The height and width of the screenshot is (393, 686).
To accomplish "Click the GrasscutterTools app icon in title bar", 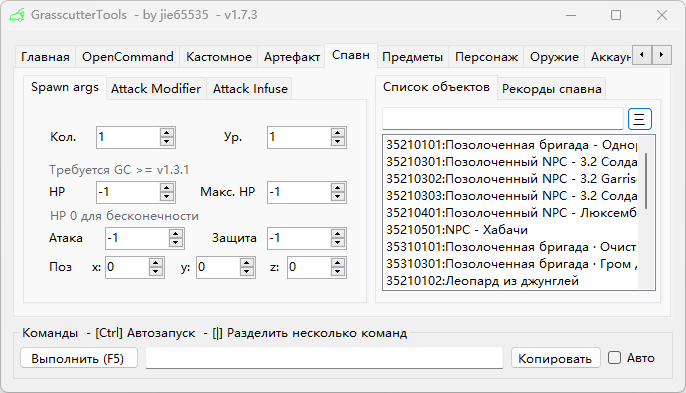I will coord(17,15).
